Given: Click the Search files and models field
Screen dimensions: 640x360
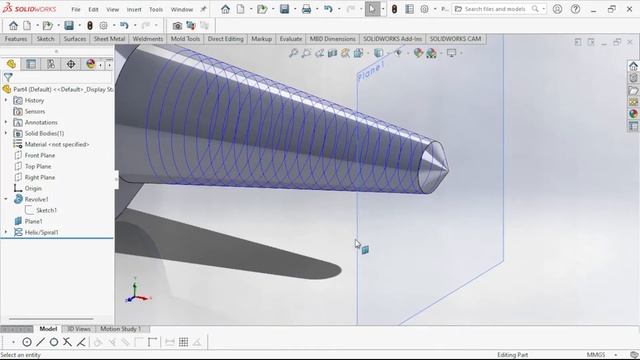Looking at the screenshot, I should pos(495,9).
